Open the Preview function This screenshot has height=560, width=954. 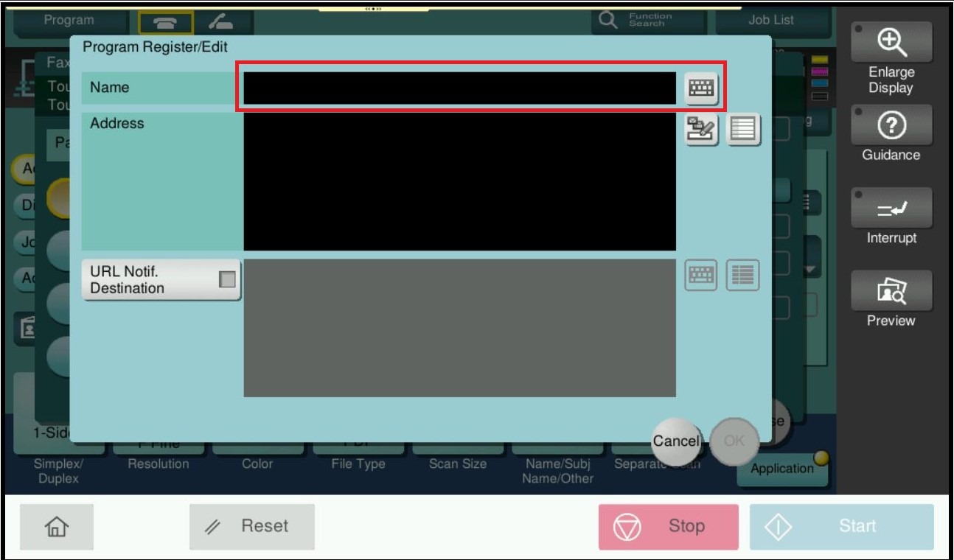point(891,300)
